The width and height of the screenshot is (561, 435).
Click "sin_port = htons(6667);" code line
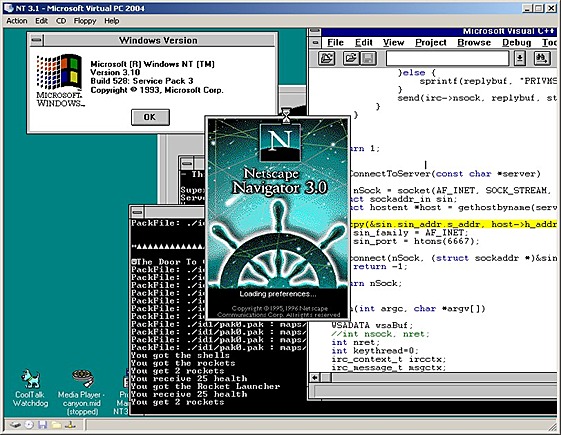point(416,241)
